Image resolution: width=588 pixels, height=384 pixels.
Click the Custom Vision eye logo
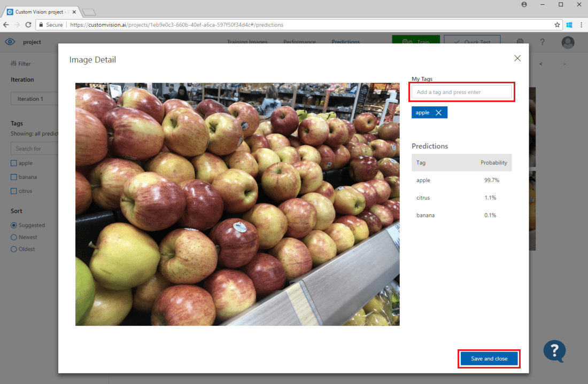[x=10, y=42]
